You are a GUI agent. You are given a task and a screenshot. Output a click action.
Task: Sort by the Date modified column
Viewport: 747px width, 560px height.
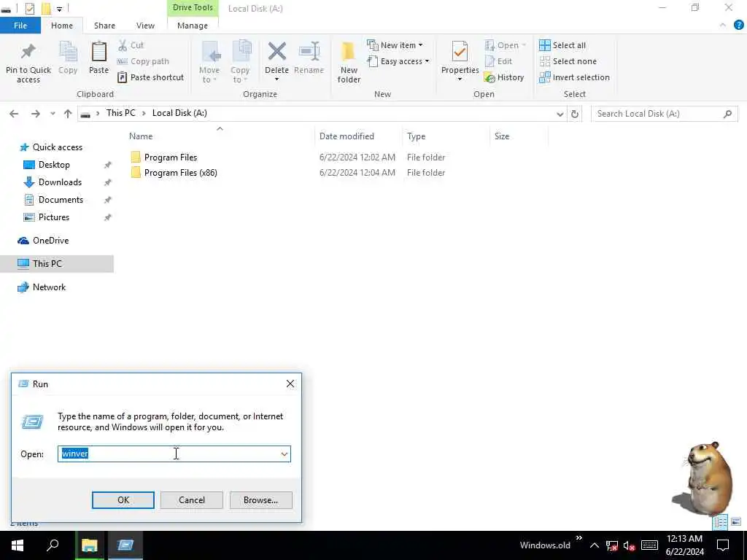point(347,136)
